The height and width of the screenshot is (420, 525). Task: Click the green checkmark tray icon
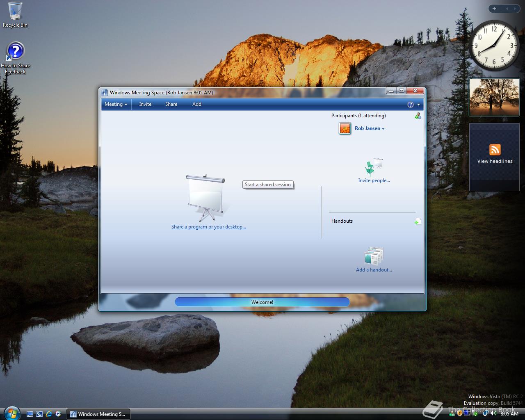pyautogui.click(x=475, y=414)
